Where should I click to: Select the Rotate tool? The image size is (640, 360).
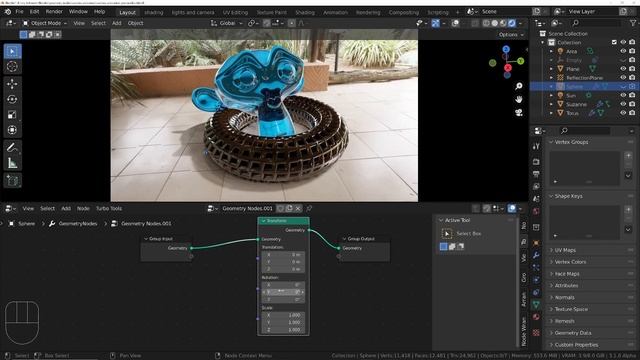point(12,99)
